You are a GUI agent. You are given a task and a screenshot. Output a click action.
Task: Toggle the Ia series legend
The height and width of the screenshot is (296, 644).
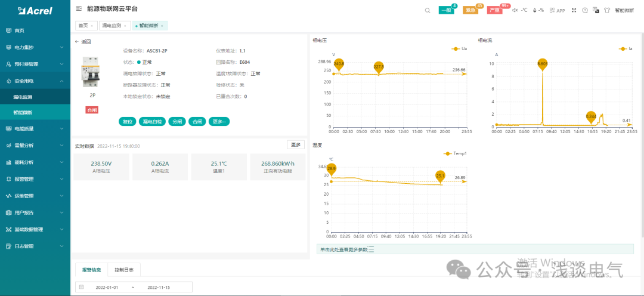pyautogui.click(x=625, y=48)
